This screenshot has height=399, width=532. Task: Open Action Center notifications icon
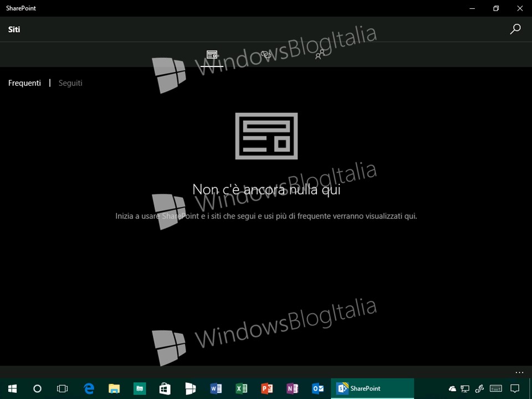click(515, 389)
